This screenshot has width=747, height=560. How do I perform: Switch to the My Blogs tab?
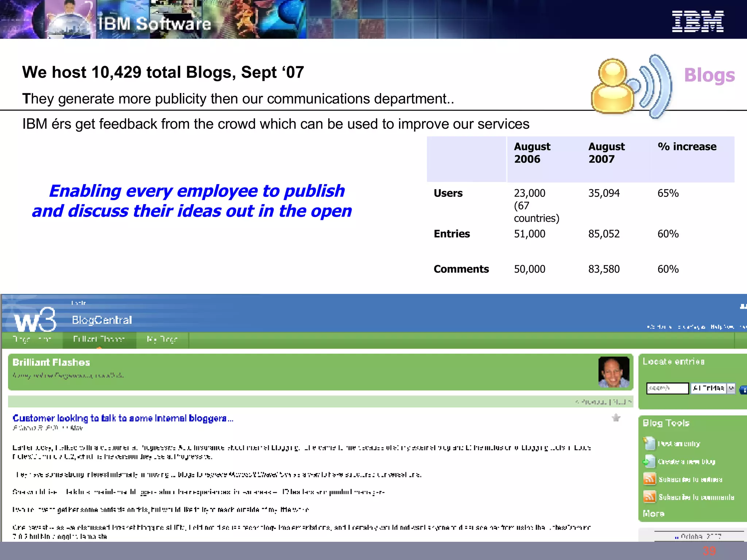pyautogui.click(x=162, y=339)
